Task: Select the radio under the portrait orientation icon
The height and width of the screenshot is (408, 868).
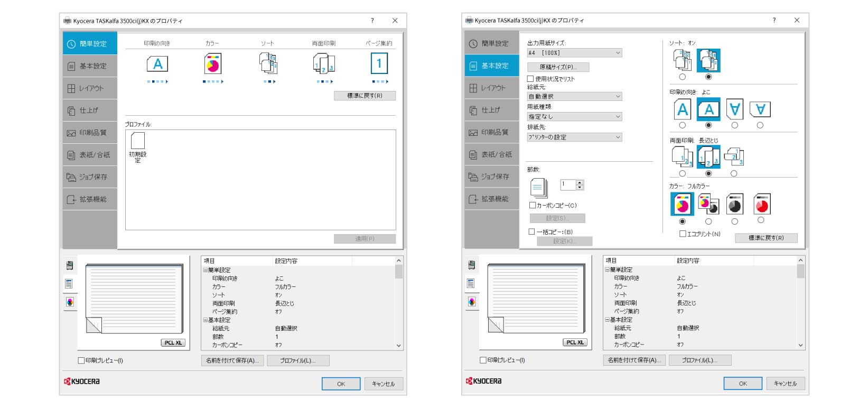Action: [x=683, y=125]
